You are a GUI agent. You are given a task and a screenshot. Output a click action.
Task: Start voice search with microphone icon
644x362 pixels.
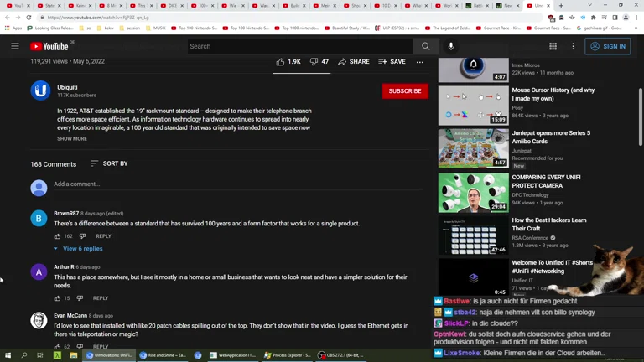point(450,46)
